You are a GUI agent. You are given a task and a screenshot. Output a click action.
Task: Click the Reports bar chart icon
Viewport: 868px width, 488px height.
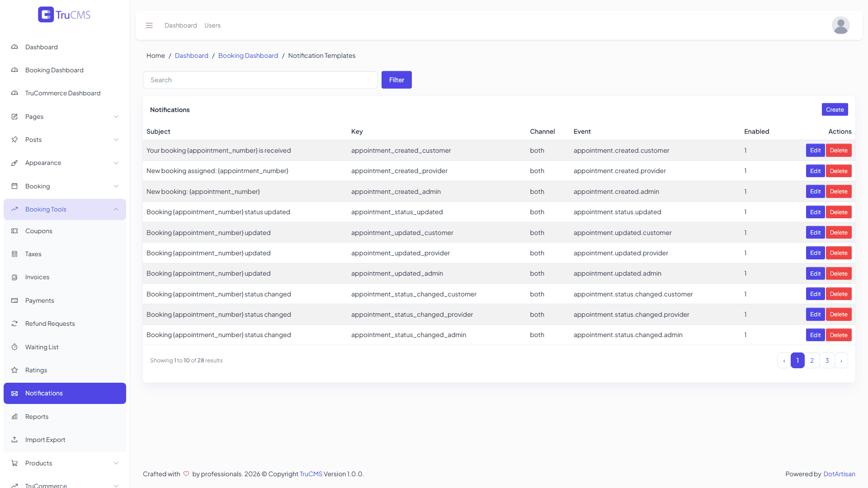tap(14, 417)
